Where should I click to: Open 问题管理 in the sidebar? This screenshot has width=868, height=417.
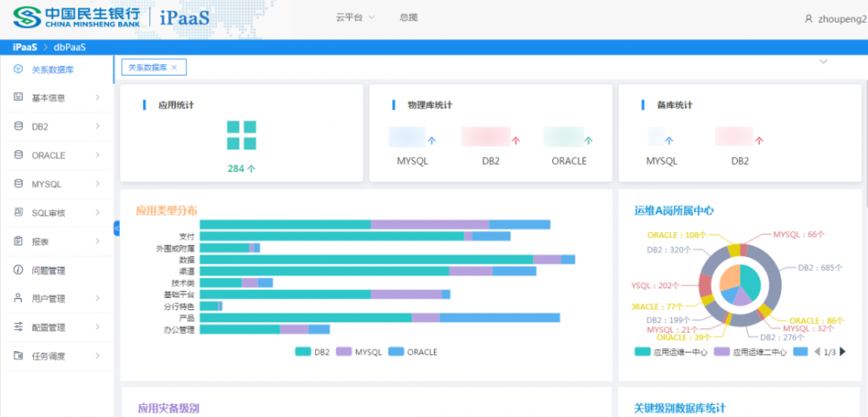pyautogui.click(x=57, y=270)
